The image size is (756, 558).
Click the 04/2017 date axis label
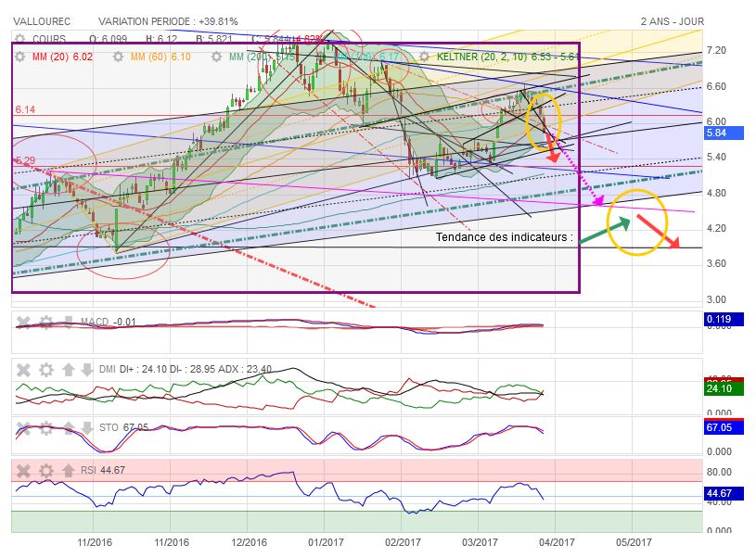(557, 542)
